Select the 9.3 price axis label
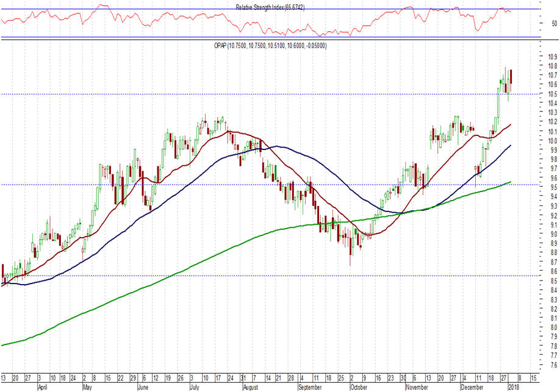The width and height of the screenshot is (560, 392). point(553,206)
